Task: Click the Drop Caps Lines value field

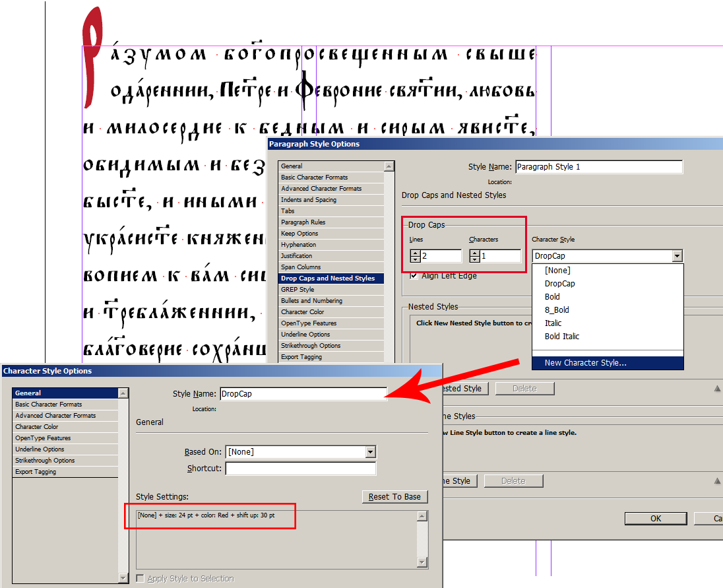Action: coord(441,256)
